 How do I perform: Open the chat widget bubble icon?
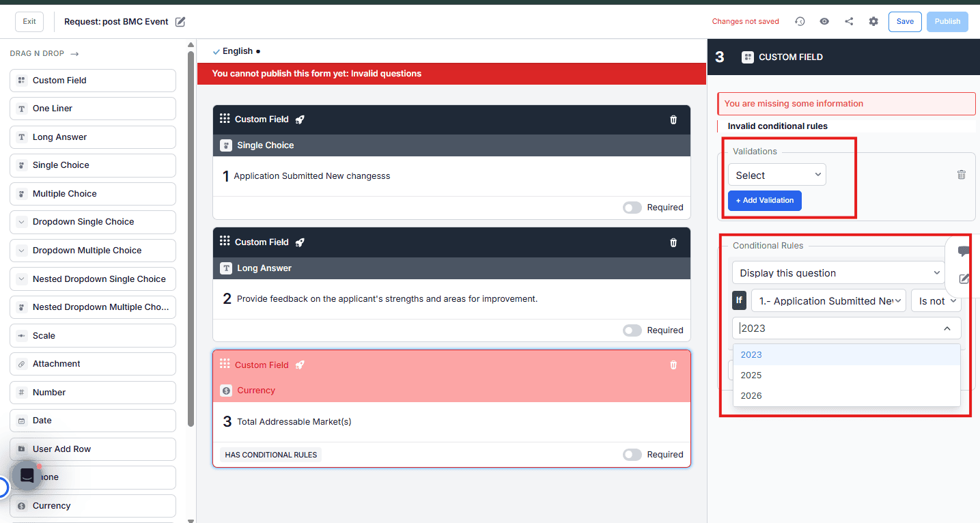click(27, 476)
